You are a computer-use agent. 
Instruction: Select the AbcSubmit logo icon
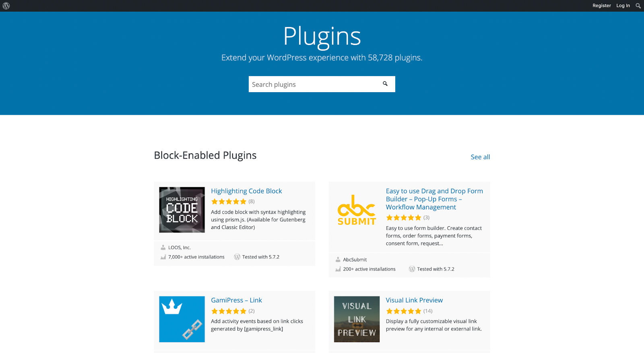coord(356,209)
